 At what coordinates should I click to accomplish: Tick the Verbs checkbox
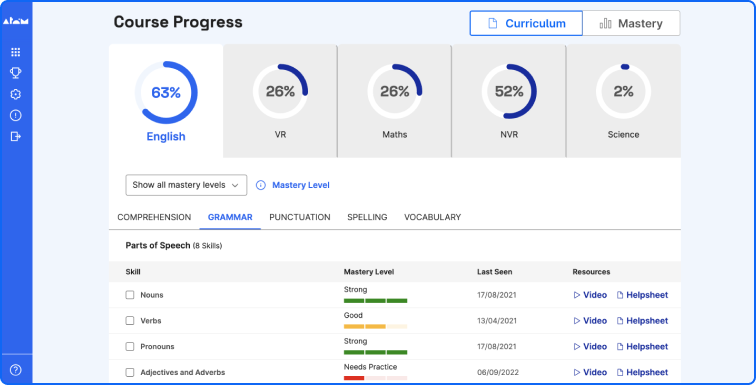(x=130, y=320)
